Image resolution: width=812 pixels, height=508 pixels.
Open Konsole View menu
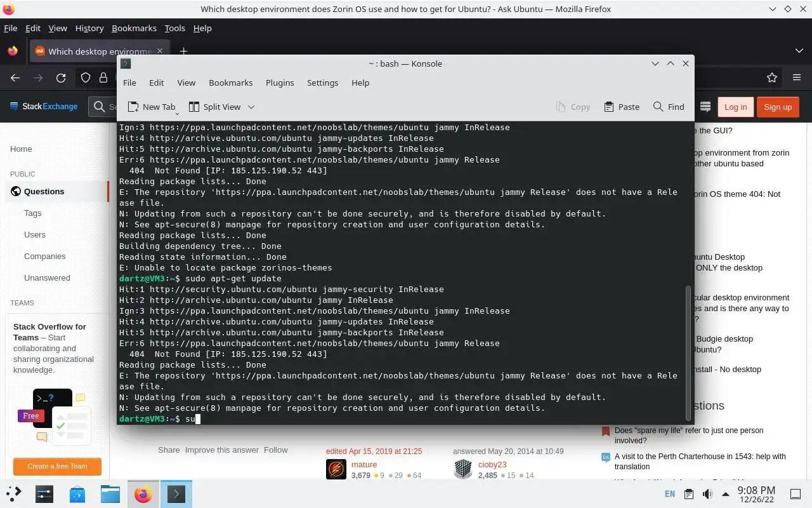(186, 83)
